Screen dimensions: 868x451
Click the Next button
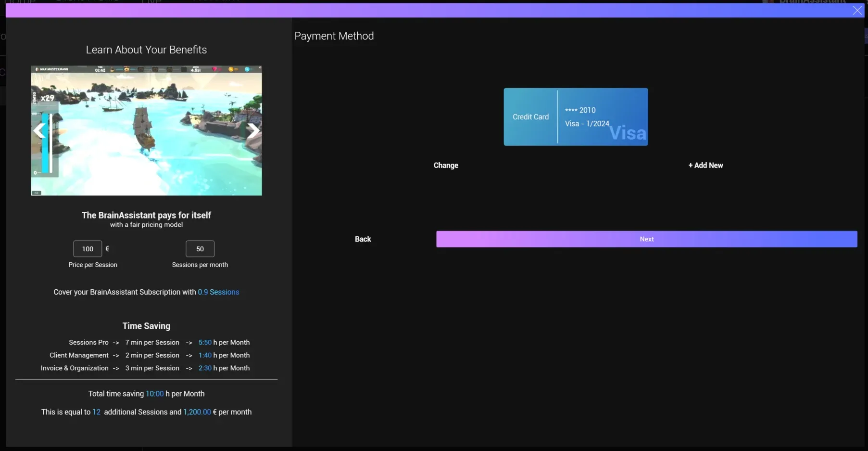coord(646,239)
